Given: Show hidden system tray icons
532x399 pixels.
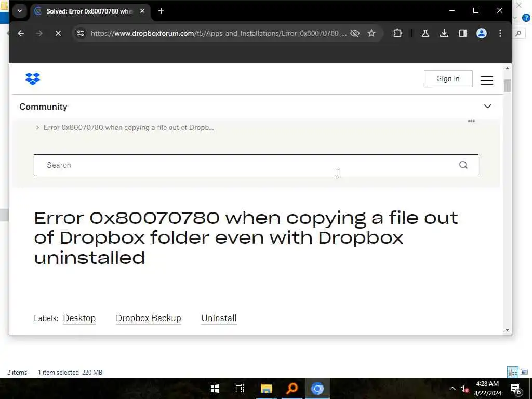Looking at the screenshot, I should tap(453, 389).
